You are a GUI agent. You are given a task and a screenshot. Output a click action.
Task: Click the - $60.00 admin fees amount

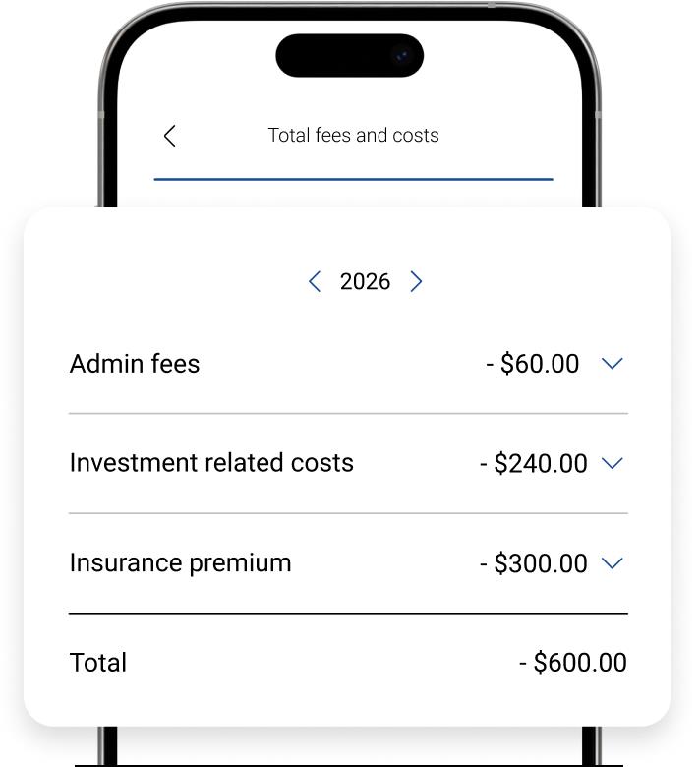pyautogui.click(x=533, y=364)
